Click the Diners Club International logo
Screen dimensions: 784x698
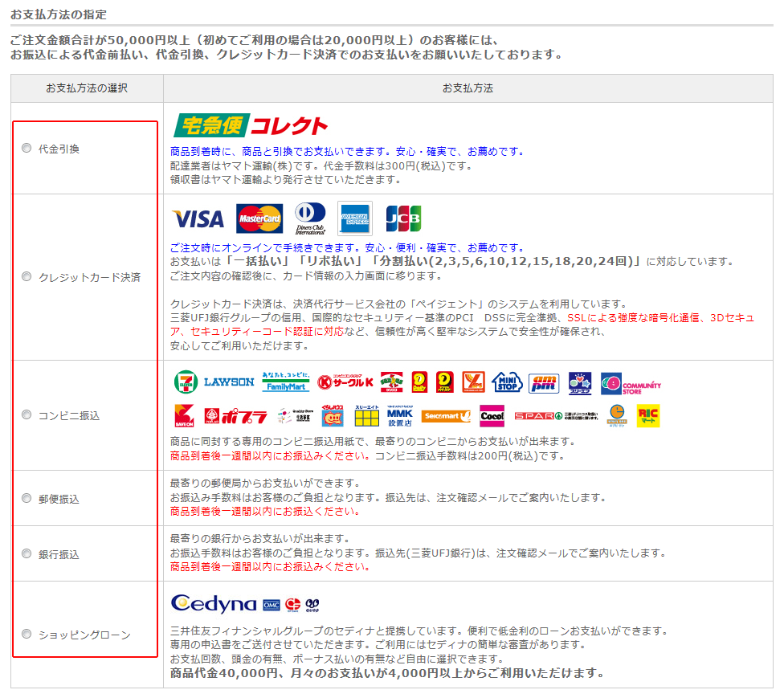[310, 218]
